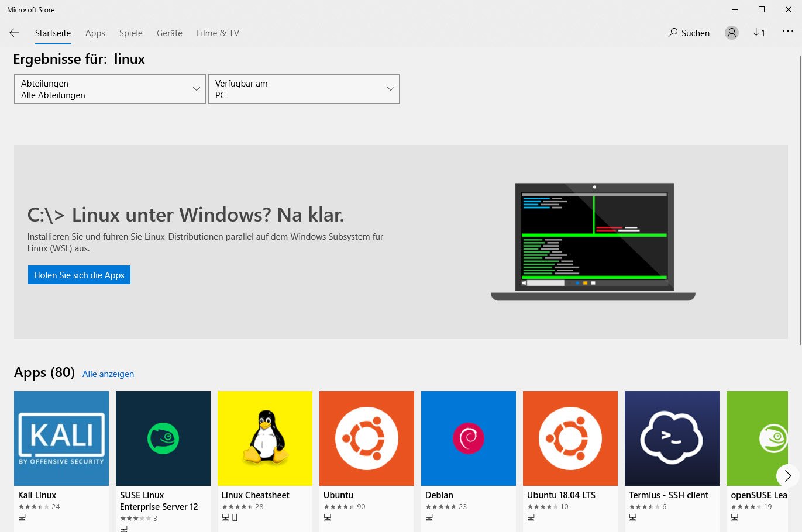This screenshot has height=532, width=802.
Task: Minimize the Microsoft Store window
Action: coord(735,9)
